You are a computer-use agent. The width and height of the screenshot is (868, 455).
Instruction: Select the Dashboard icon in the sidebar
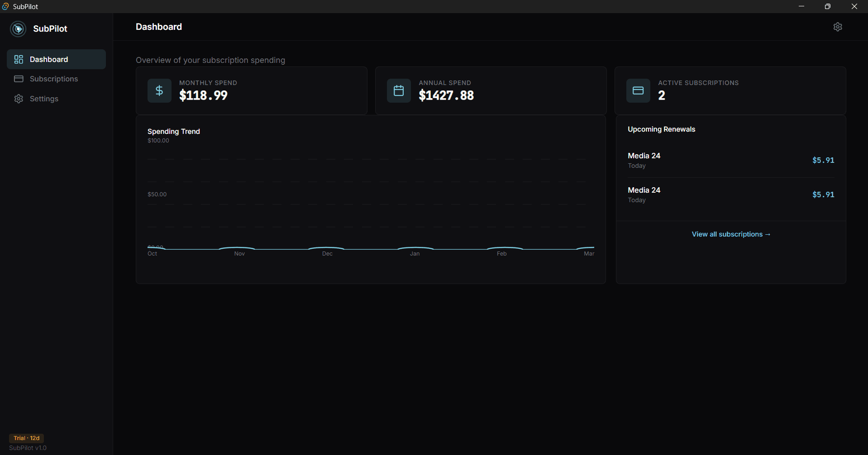point(19,59)
